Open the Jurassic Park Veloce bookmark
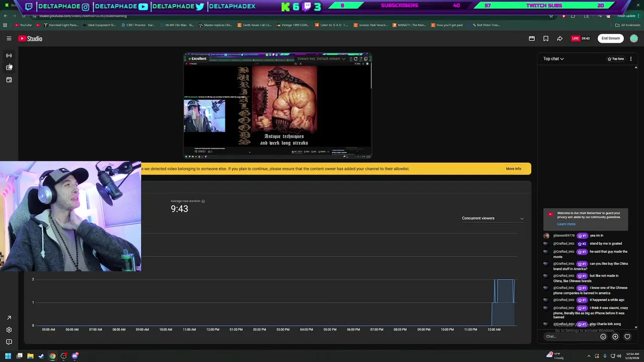 (x=370, y=25)
